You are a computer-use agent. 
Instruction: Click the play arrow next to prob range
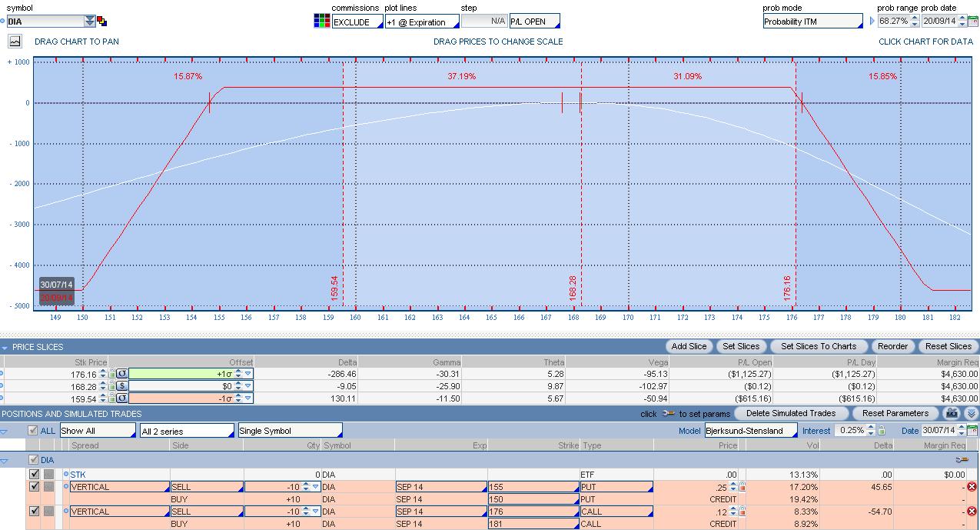click(x=872, y=22)
